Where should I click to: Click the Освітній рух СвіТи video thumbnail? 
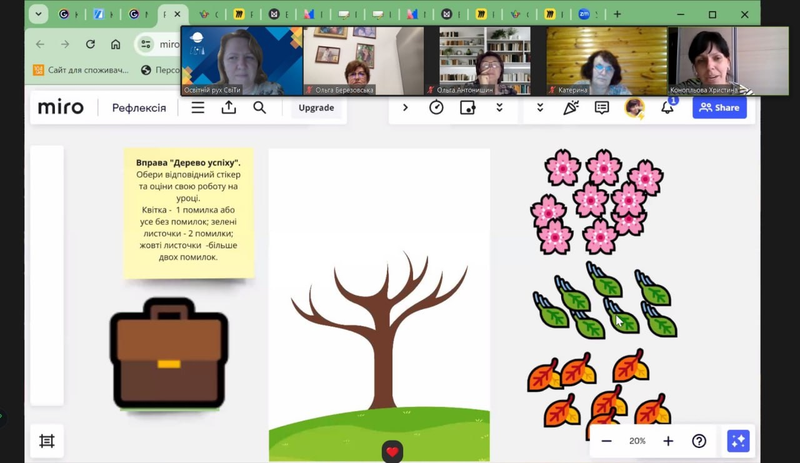coord(242,61)
